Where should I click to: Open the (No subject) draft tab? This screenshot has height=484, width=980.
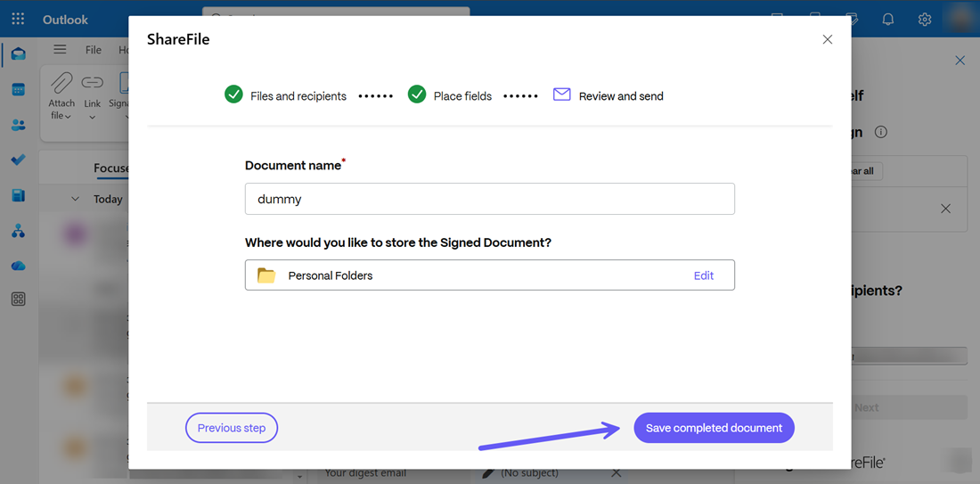[x=529, y=473]
